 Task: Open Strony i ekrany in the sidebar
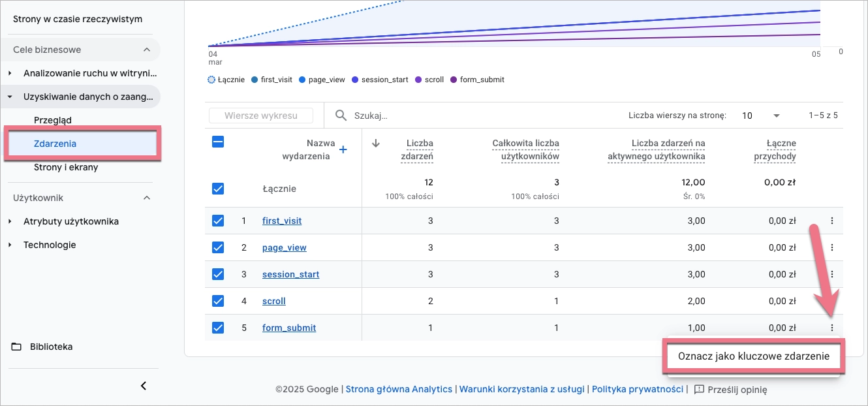point(66,167)
